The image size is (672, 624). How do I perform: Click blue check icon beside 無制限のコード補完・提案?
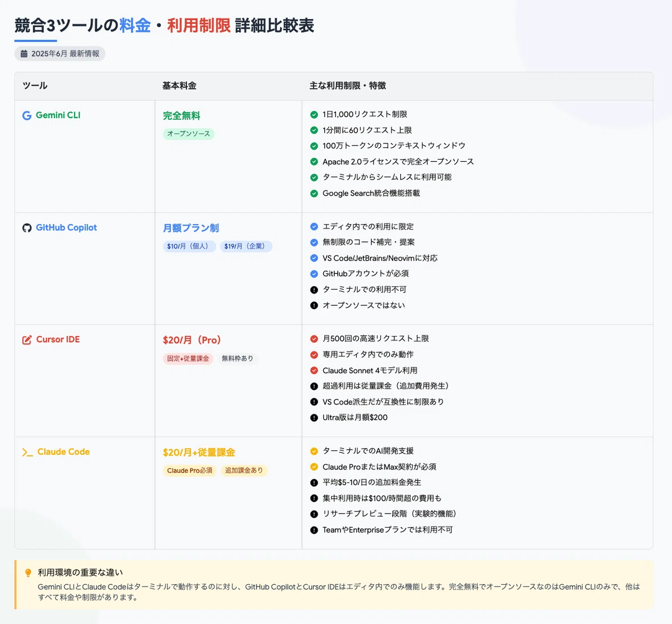coord(314,243)
